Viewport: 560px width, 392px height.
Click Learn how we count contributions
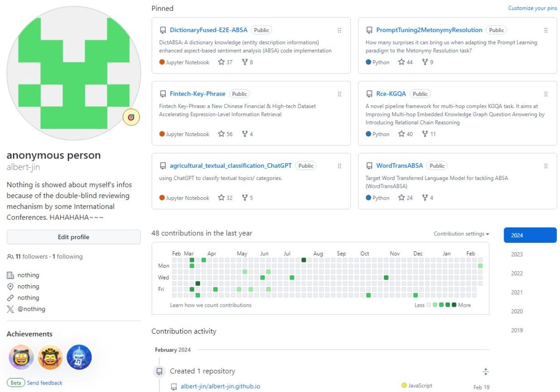coord(211,305)
